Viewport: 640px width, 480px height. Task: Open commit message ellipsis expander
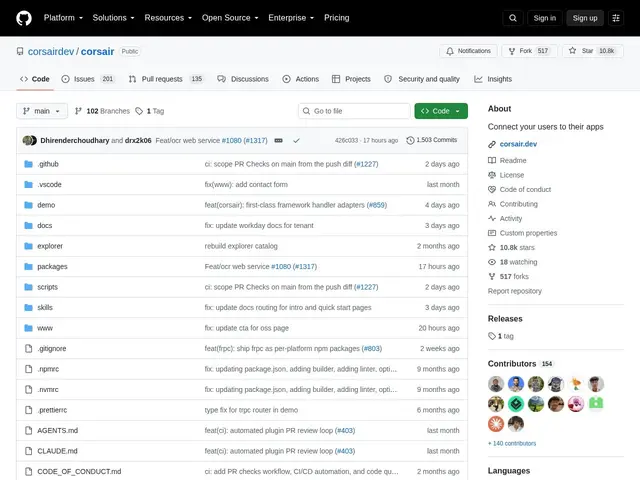coord(278,140)
